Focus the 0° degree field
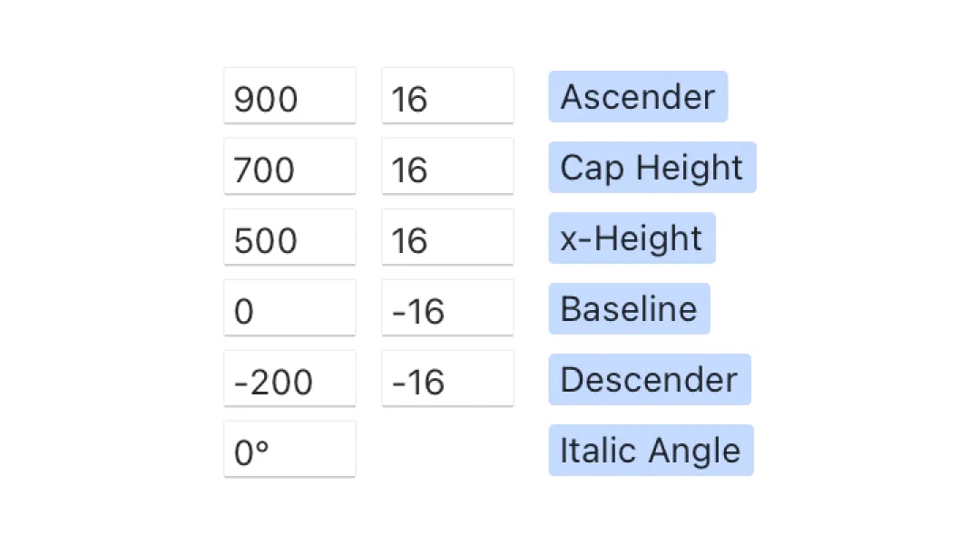980x544 pixels. pyautogui.click(x=290, y=449)
